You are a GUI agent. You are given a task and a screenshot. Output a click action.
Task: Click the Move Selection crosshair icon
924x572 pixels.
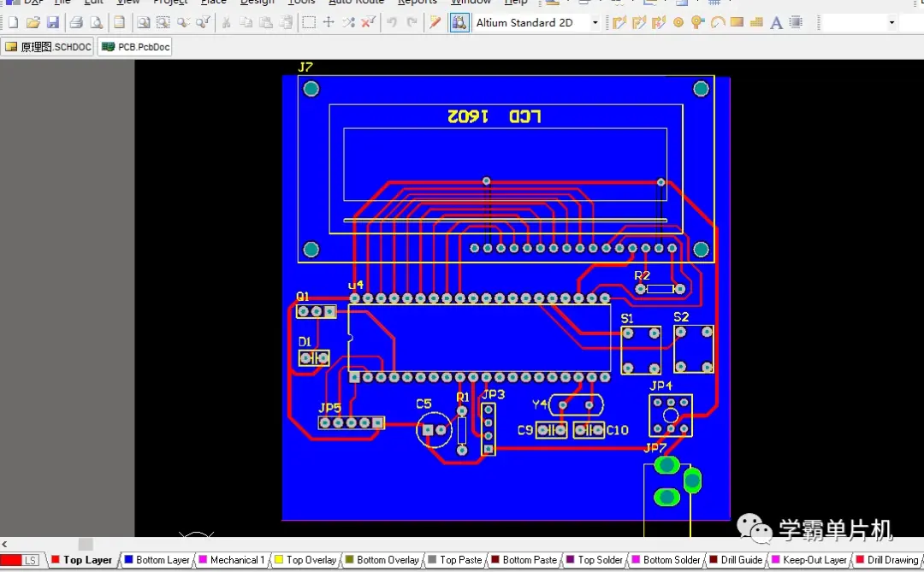coord(329,23)
